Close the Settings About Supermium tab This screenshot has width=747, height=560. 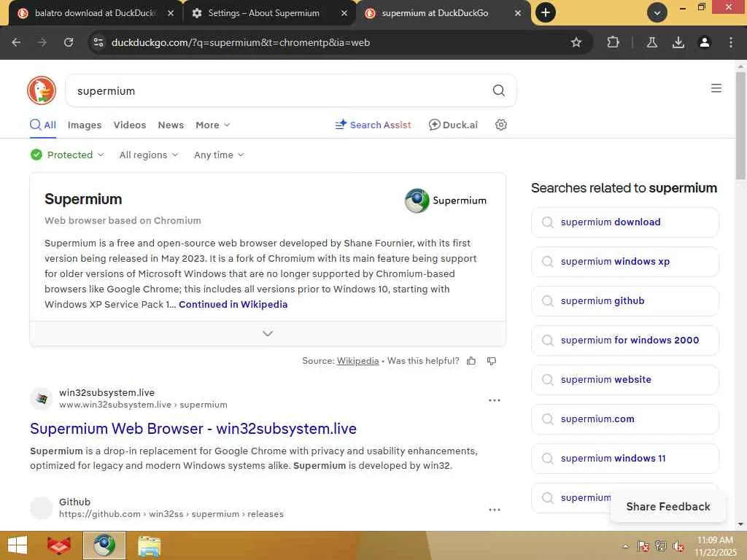tap(344, 13)
